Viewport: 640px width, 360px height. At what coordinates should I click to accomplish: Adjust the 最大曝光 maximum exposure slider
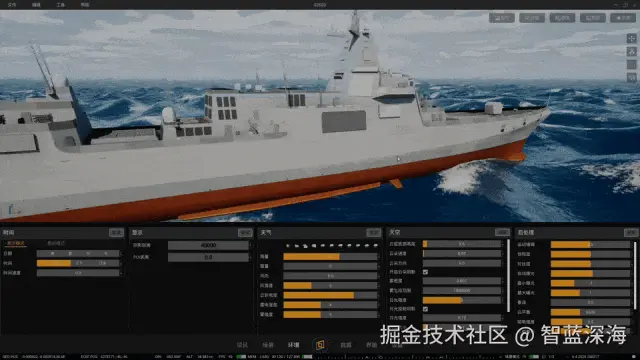590,293
